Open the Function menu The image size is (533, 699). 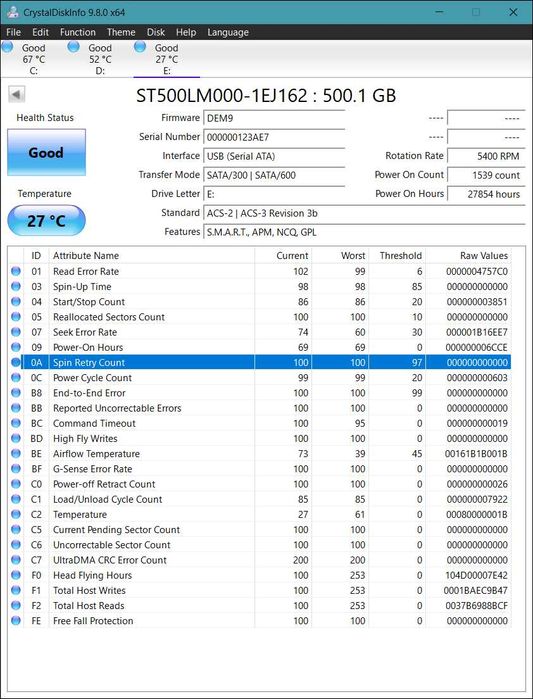[78, 32]
